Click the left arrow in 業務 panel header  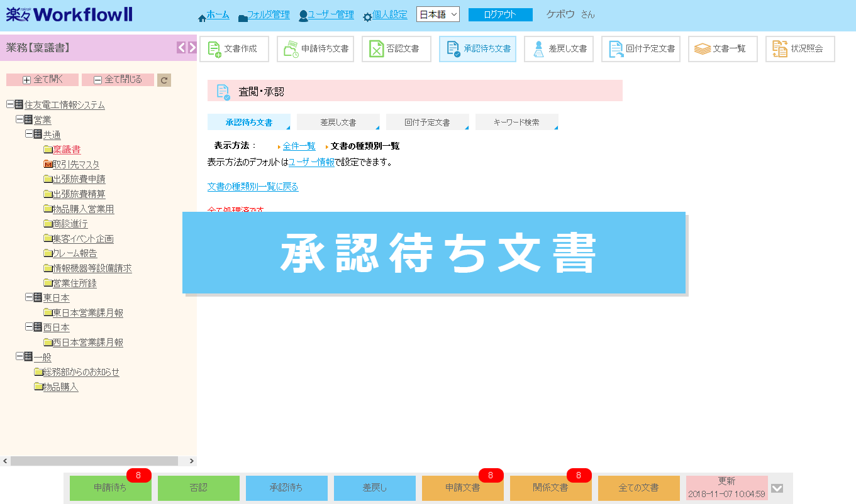pos(181,48)
